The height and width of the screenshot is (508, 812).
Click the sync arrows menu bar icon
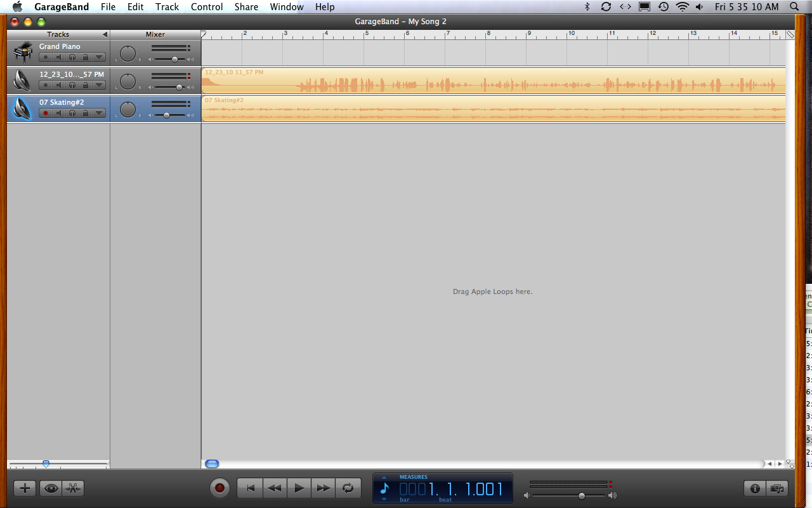pos(606,7)
